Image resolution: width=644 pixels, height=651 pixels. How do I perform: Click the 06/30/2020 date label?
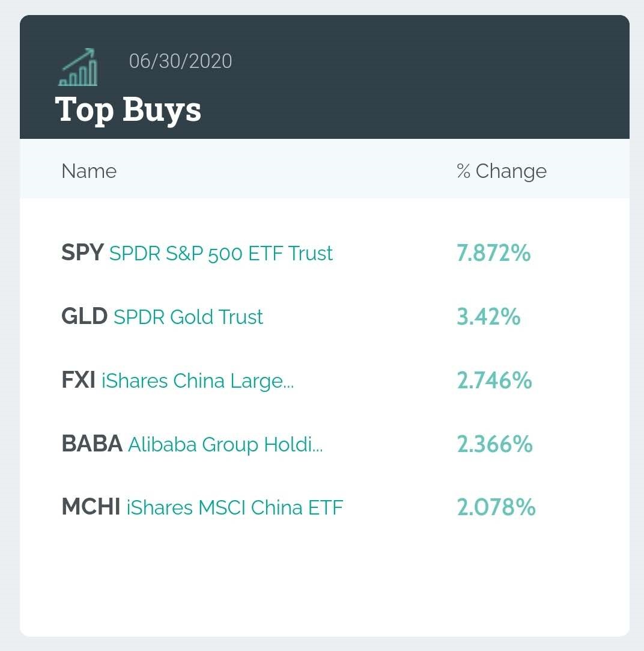180,61
